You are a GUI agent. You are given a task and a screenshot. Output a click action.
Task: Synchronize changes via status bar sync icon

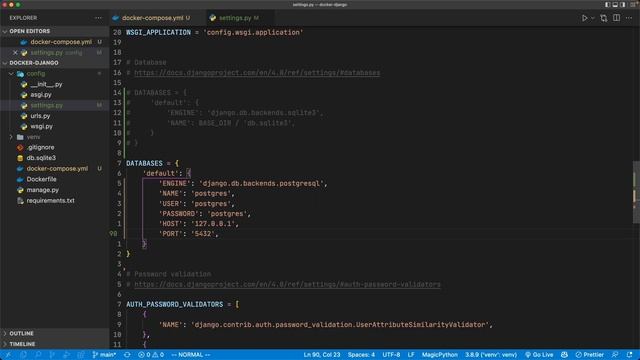pyautogui.click(x=127, y=355)
